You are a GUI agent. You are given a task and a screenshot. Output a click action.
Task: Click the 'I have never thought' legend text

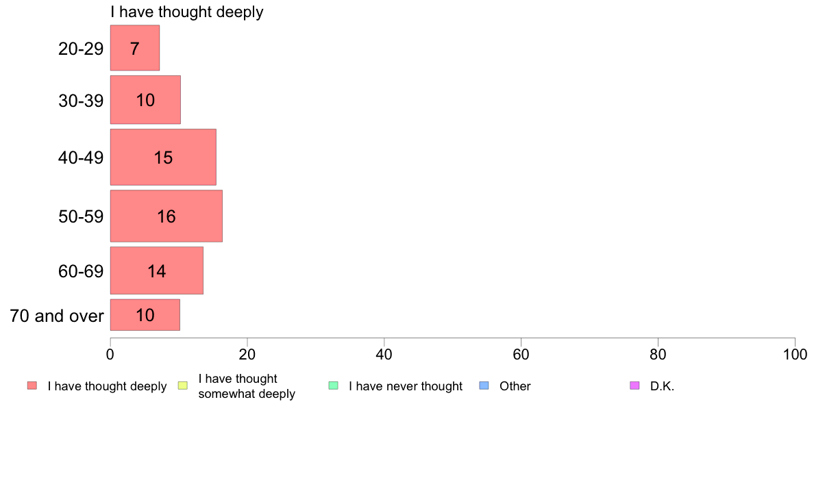click(406, 386)
